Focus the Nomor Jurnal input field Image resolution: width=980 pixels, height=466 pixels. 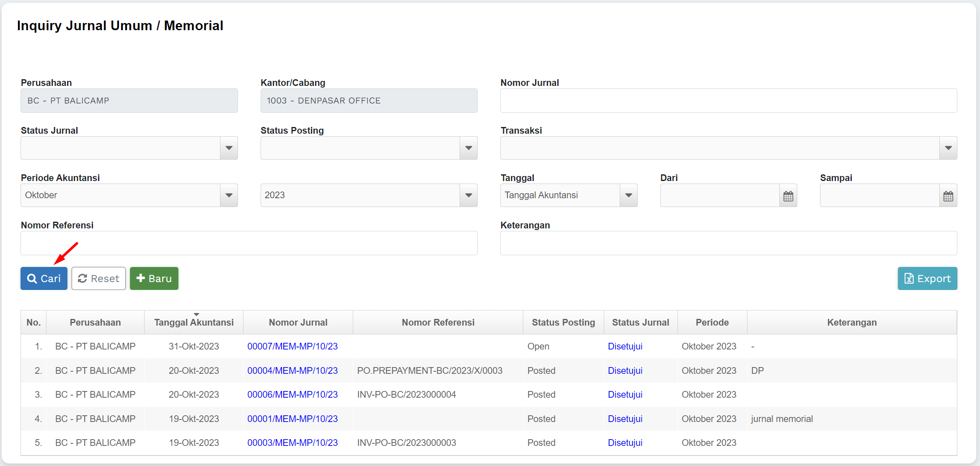tap(728, 101)
